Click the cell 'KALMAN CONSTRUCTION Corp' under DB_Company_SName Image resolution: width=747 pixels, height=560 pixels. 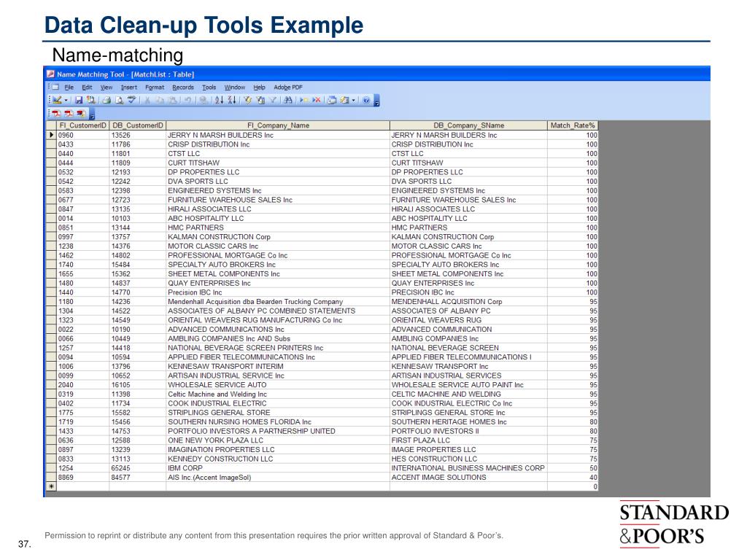pyautogui.click(x=469, y=237)
